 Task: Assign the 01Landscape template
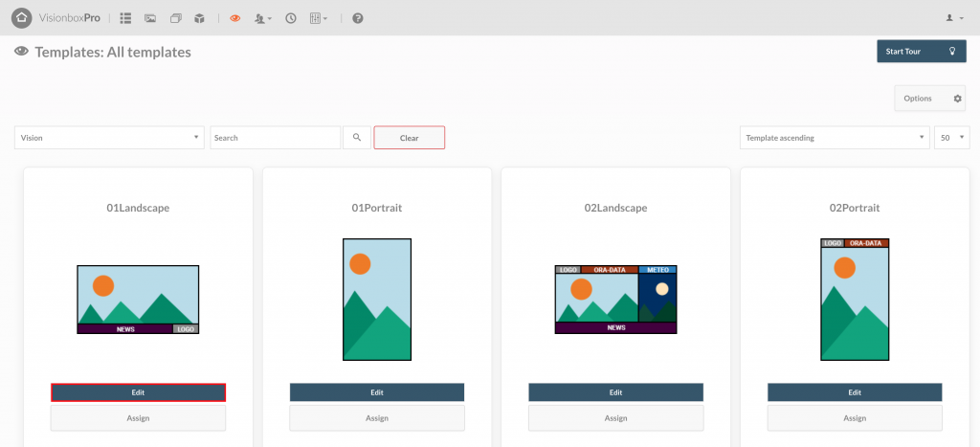coord(138,418)
